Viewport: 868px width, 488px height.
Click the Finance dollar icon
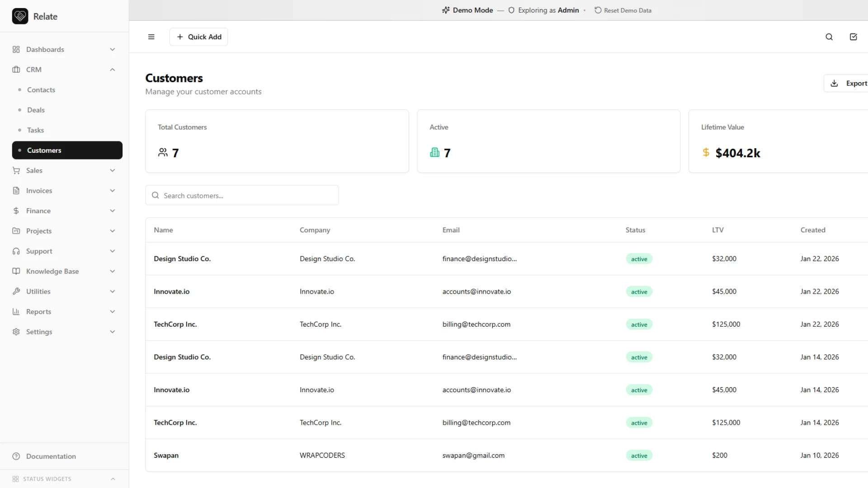tap(16, 211)
